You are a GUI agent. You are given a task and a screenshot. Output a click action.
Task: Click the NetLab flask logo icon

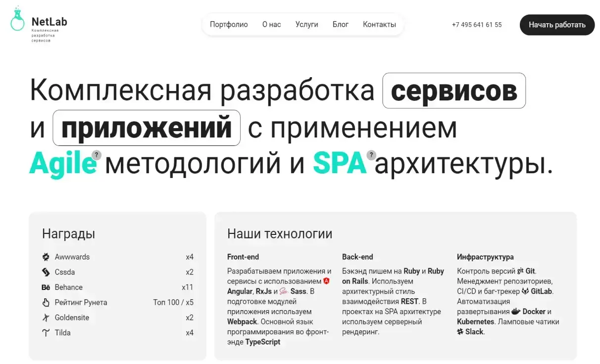pyautogui.click(x=17, y=19)
